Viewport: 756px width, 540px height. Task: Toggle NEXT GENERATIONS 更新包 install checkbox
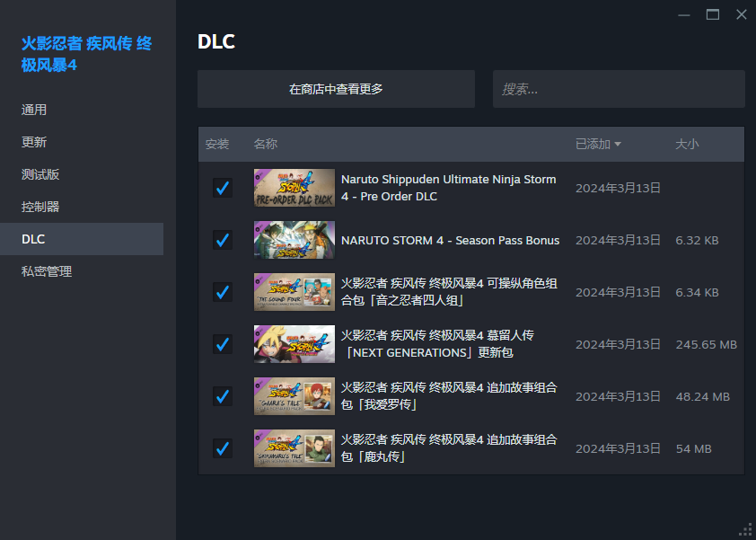(223, 344)
